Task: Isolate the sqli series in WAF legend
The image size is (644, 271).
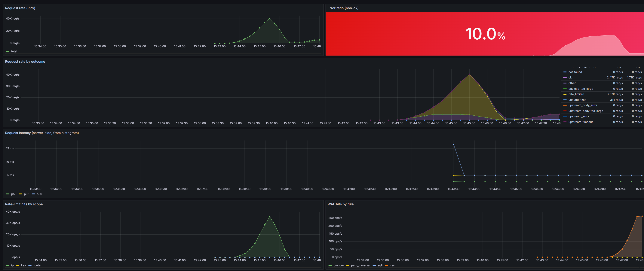Action: click(380, 266)
